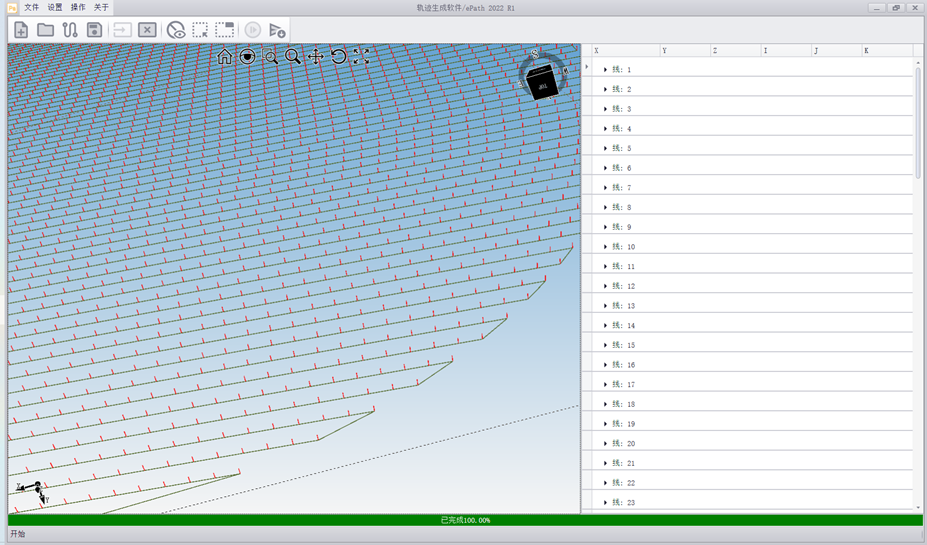Click the green 已完成100.00% progress bar

[464, 520]
